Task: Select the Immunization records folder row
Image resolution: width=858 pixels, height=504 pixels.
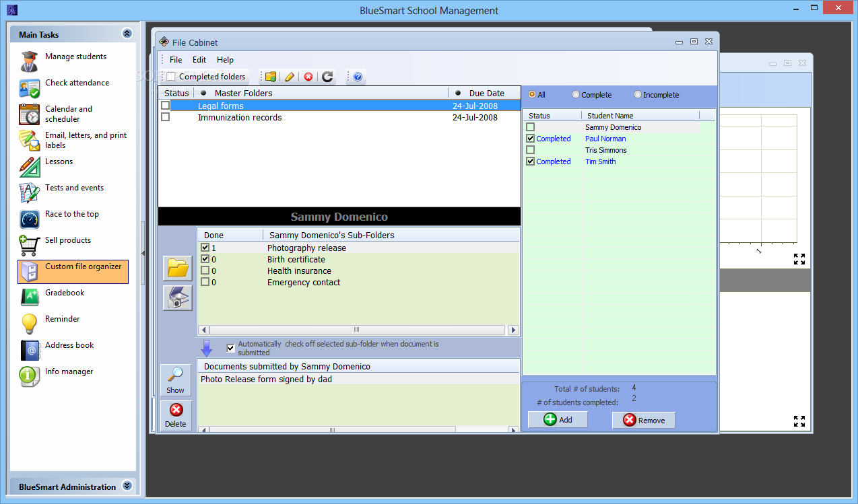Action: (x=339, y=117)
